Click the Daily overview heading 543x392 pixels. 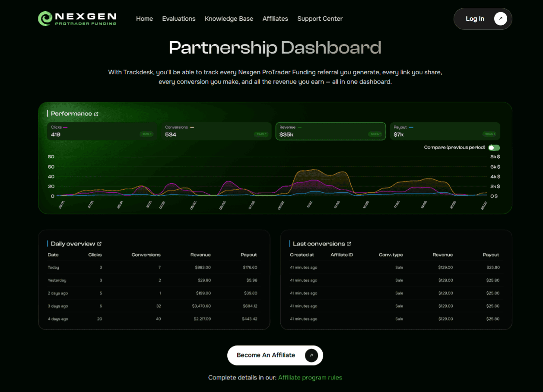pos(73,244)
